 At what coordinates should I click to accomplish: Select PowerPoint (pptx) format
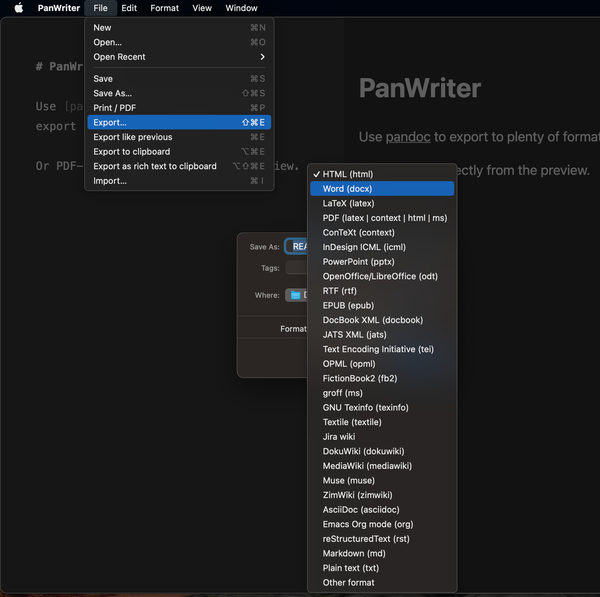tap(382, 261)
